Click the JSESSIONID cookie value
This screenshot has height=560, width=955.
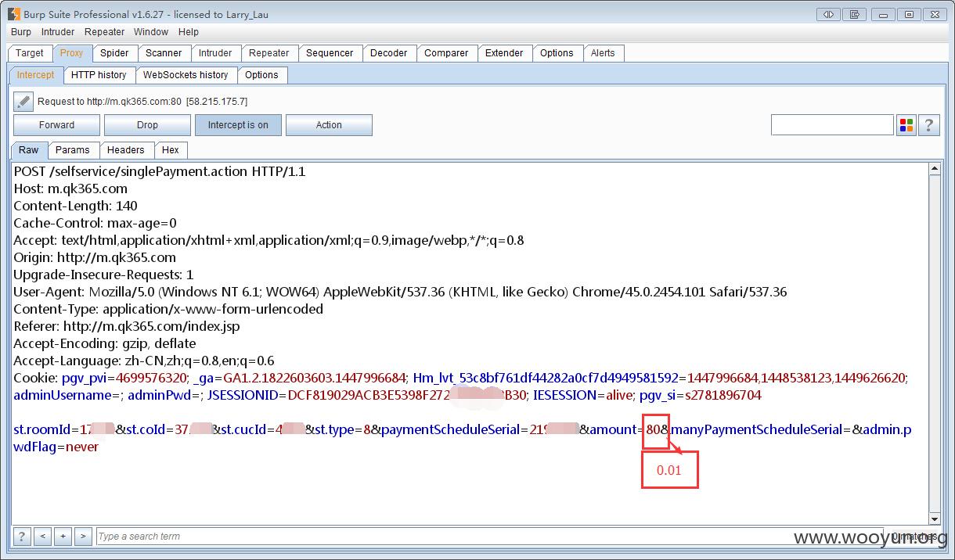point(407,395)
